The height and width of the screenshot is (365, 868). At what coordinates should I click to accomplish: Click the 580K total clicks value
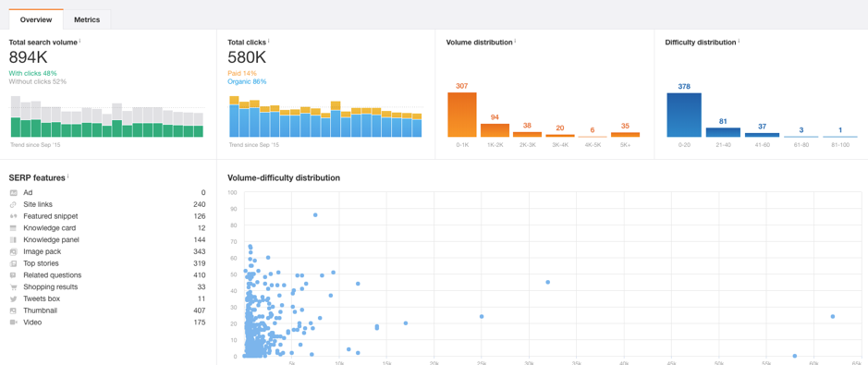[x=247, y=57]
